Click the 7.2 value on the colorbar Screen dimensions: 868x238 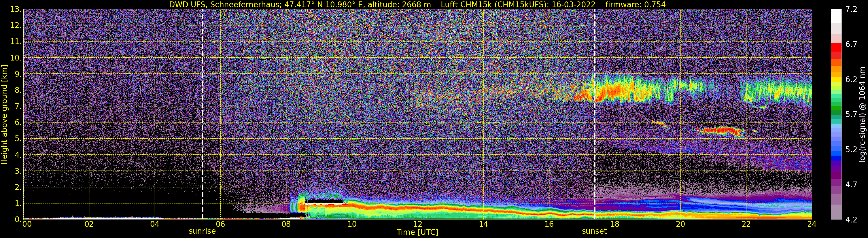[x=851, y=10]
